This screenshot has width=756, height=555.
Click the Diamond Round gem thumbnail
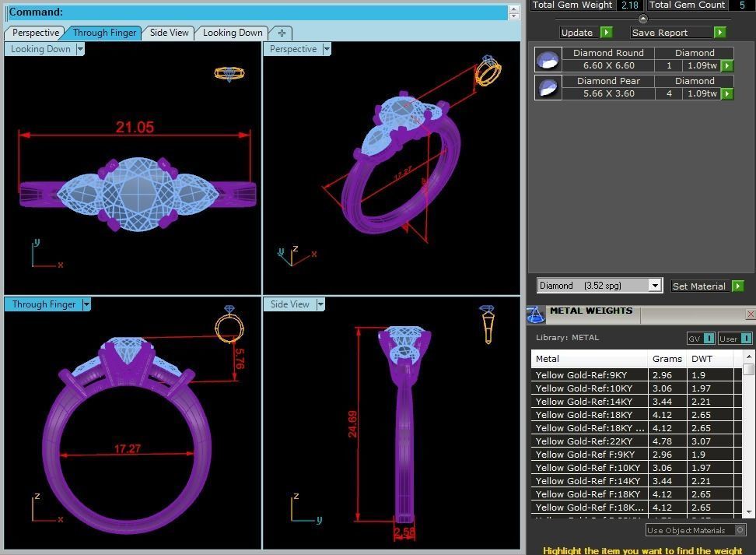pyautogui.click(x=548, y=59)
